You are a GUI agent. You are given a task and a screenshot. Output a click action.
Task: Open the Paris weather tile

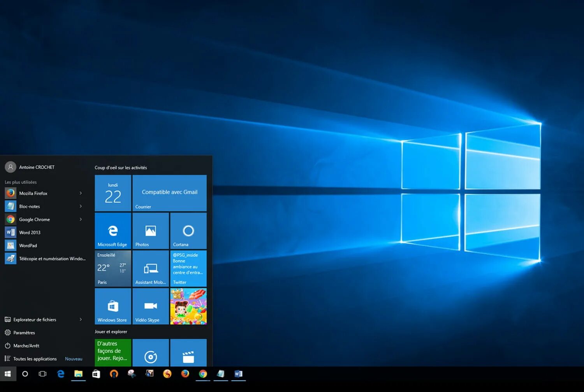(113, 268)
